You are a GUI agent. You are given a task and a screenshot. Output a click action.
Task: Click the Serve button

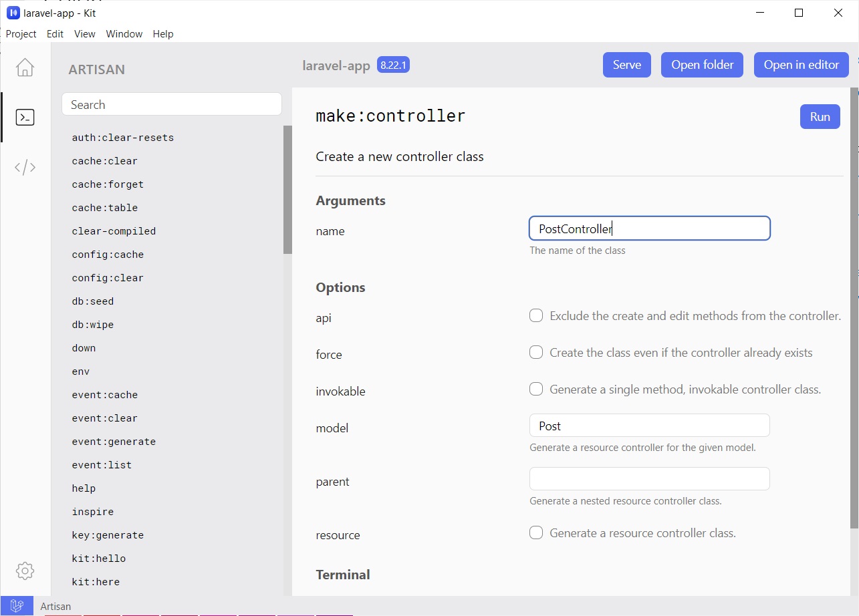coord(627,65)
